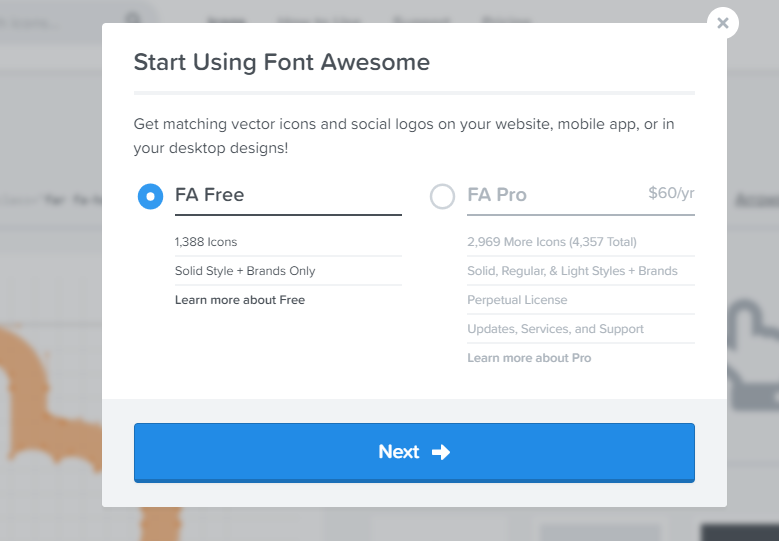This screenshot has width=779, height=541.
Task: Select the FA Free radio button
Action: point(150,196)
